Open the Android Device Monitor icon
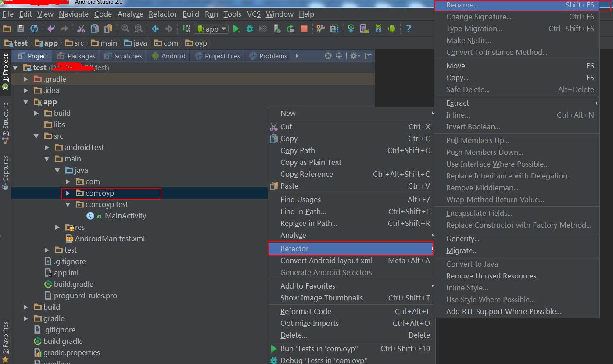The width and height of the screenshot is (613, 364). [391, 29]
